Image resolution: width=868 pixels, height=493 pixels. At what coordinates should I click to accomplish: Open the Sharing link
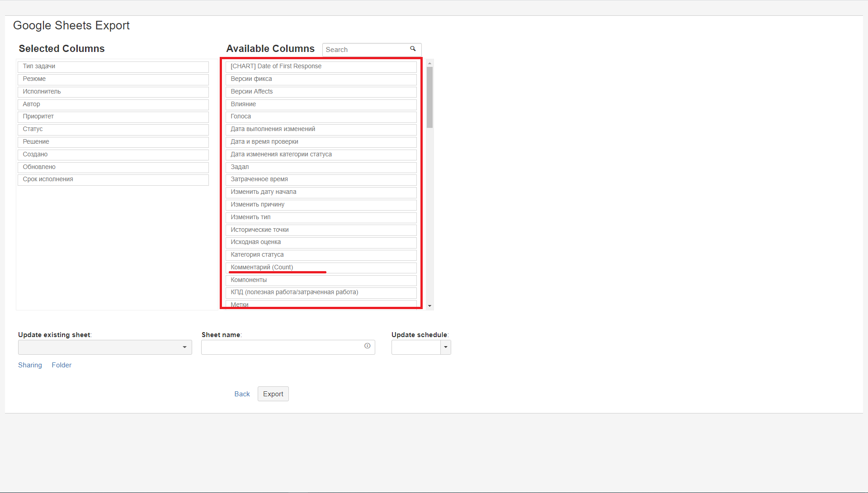coord(30,365)
